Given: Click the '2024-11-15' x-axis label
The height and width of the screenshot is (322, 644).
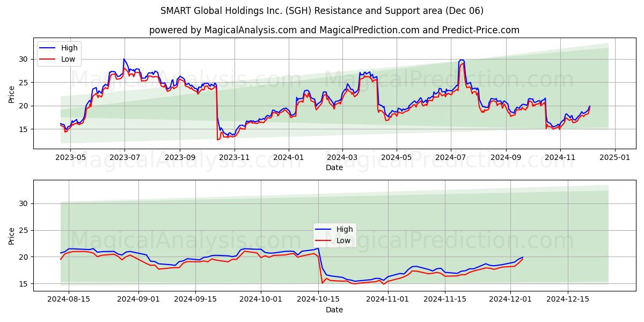Looking at the screenshot, I should point(445,300).
